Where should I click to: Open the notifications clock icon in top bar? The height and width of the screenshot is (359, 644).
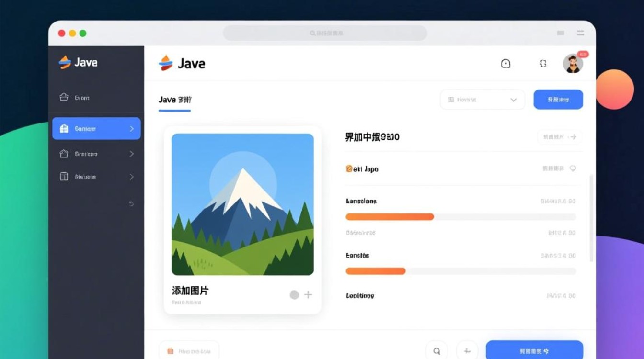(506, 63)
